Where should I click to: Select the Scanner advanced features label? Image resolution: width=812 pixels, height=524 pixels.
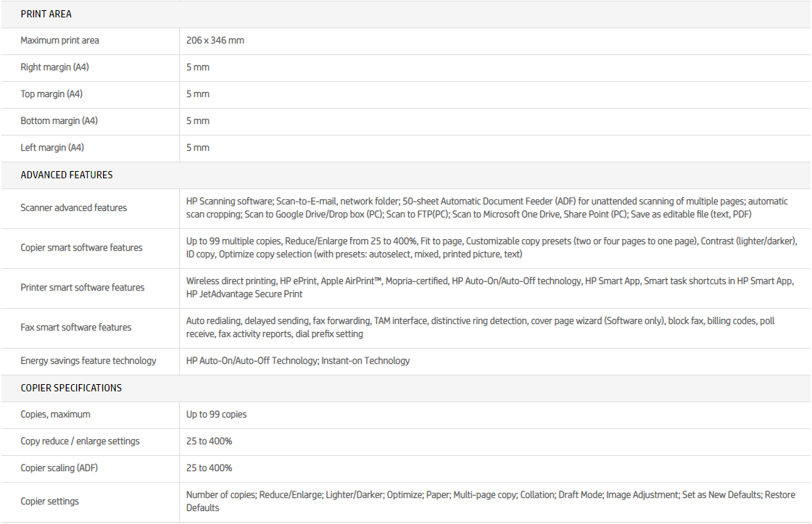point(73,208)
